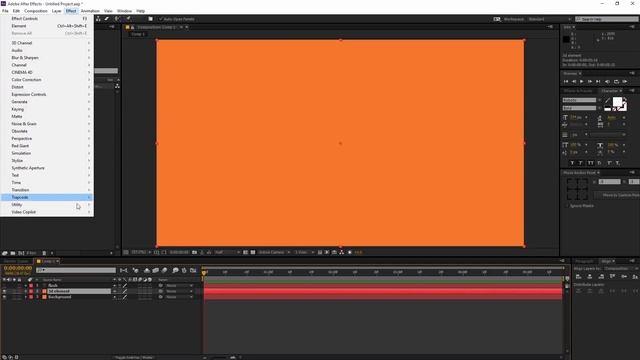Click the brainstorm icon in timeline
The image size is (640, 360).
[176, 270]
